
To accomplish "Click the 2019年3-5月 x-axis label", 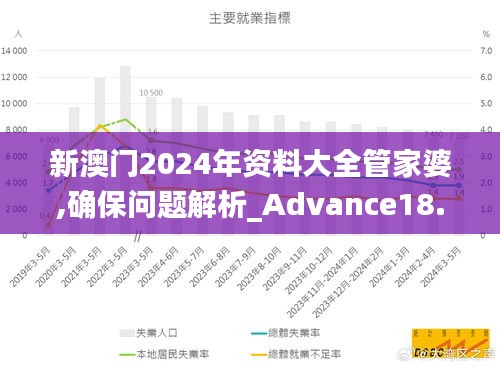I will click(30, 267).
